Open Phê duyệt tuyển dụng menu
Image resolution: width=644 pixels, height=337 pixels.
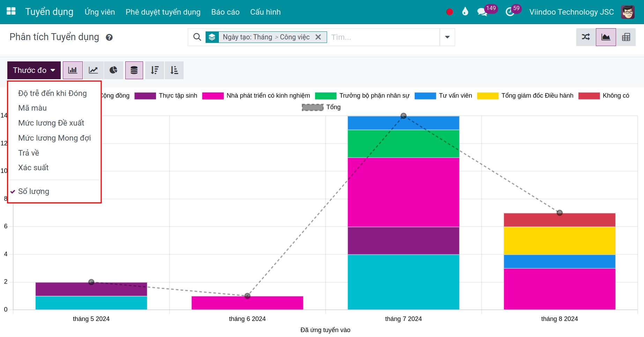(x=163, y=12)
